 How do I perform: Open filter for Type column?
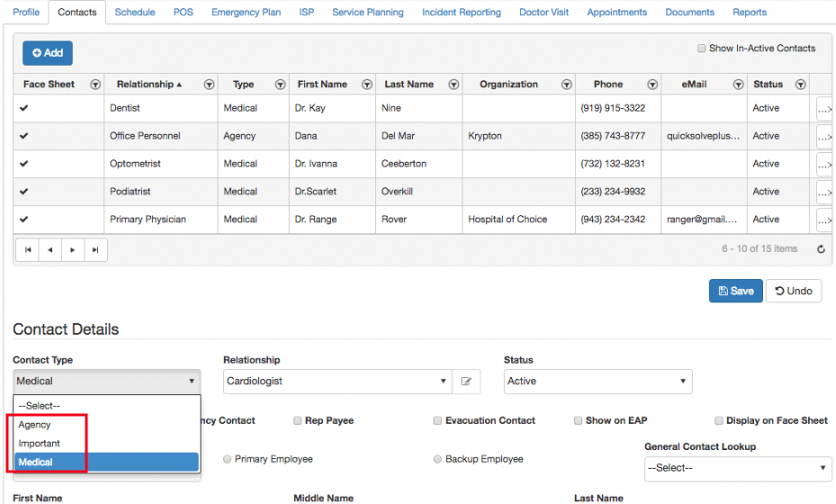pyautogui.click(x=280, y=85)
